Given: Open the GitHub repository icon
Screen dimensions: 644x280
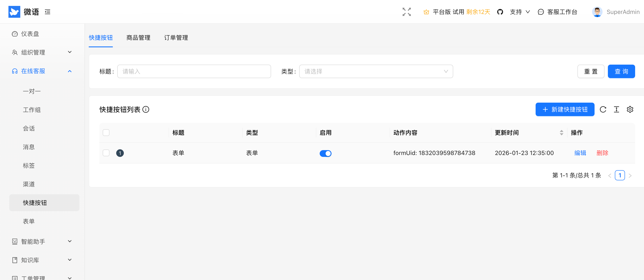Looking at the screenshot, I should (x=500, y=12).
